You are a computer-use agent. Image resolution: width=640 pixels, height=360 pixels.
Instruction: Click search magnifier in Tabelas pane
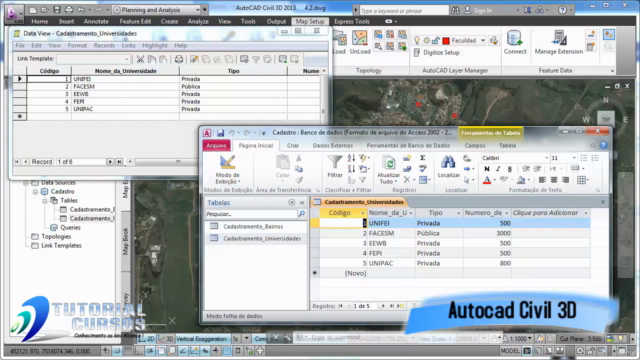coord(302,214)
